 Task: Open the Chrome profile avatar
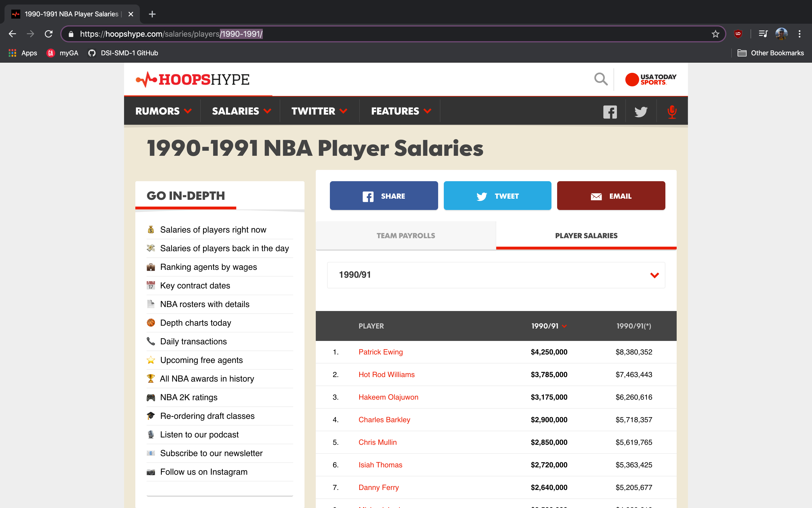pos(782,34)
